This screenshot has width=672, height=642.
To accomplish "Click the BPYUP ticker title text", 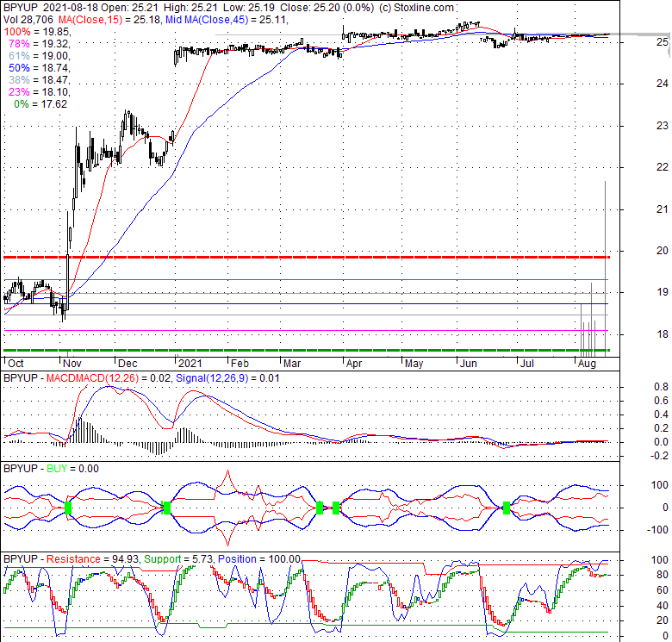I will coord(21,8).
